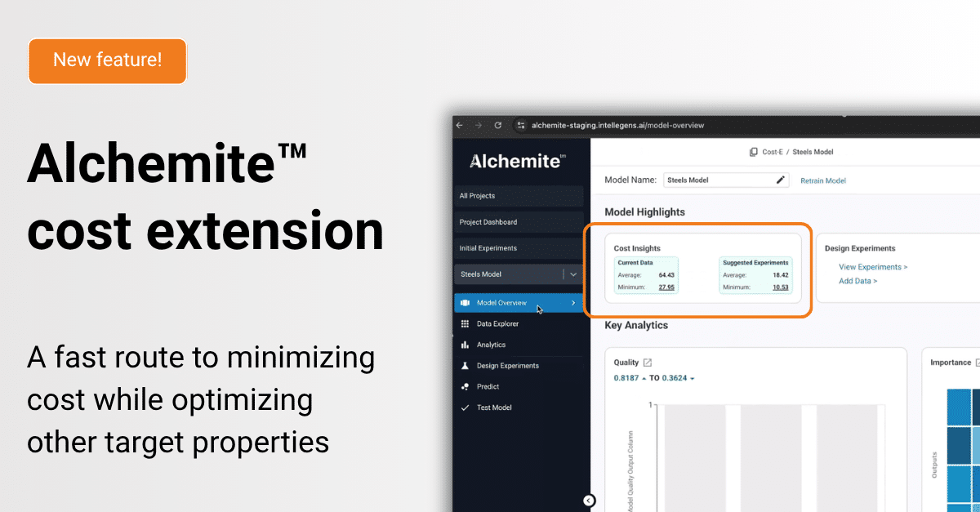Reload the page with browser refresh
Viewport: 980px width, 512px height.
click(x=498, y=126)
